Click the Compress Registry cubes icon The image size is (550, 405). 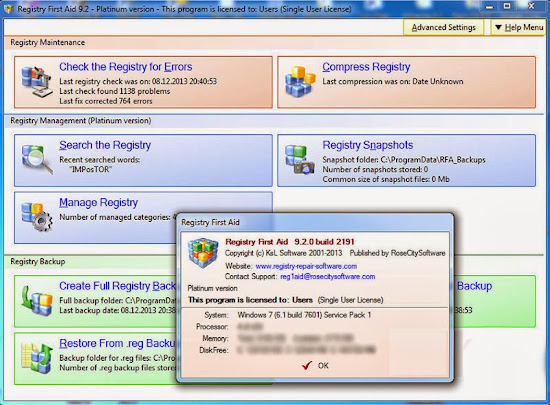pos(300,81)
